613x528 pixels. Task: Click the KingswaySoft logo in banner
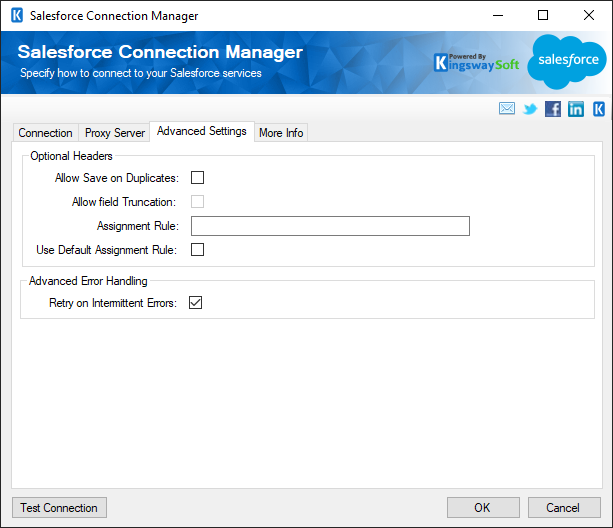477,63
